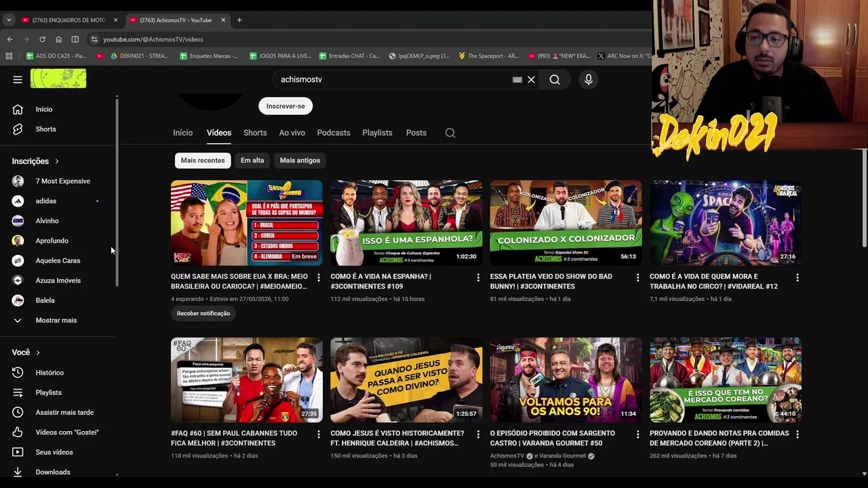
Task: Switch to the Shorts channel tab
Action: click(255, 133)
